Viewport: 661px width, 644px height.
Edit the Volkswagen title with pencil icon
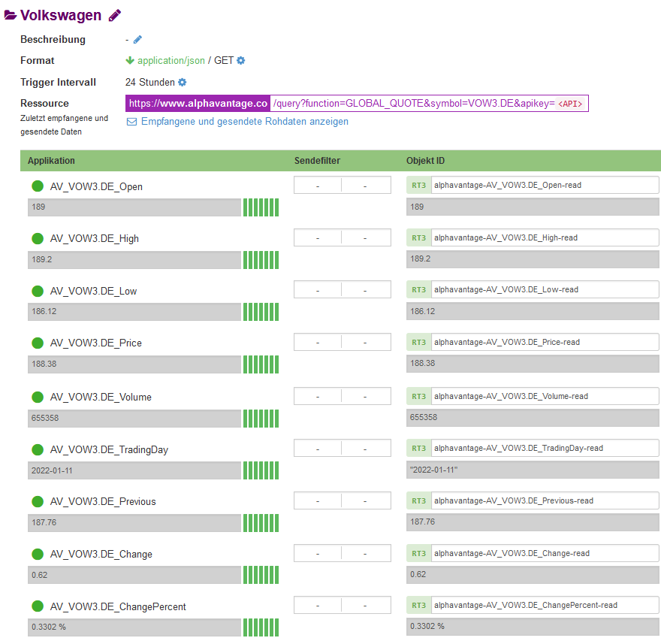(115, 15)
